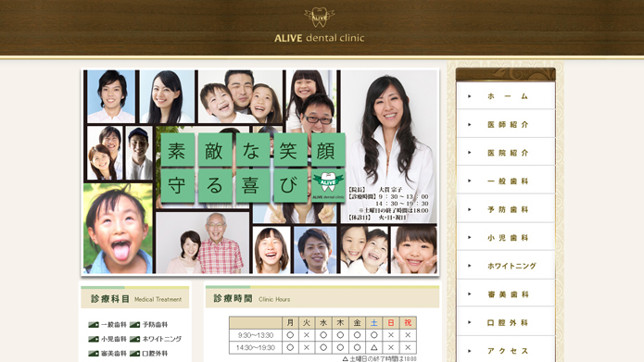Go to the 医院紹介 sidebar item
This screenshot has height=362, width=644.
506,153
